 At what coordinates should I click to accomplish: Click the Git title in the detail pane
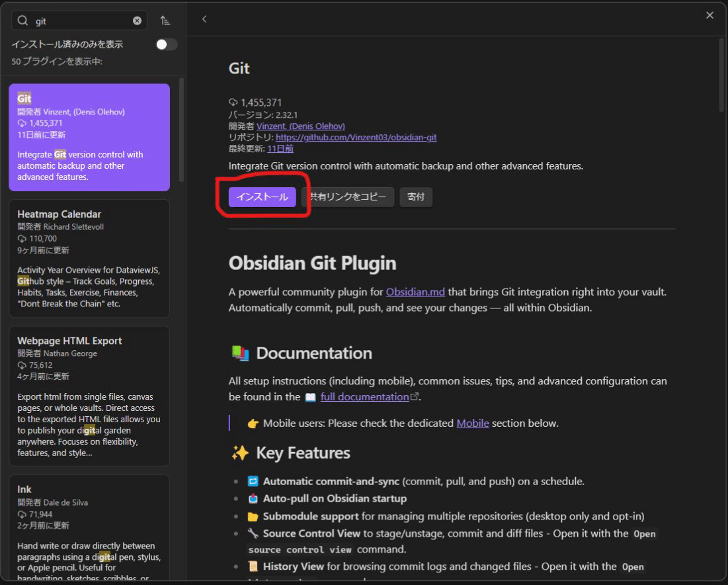click(239, 68)
